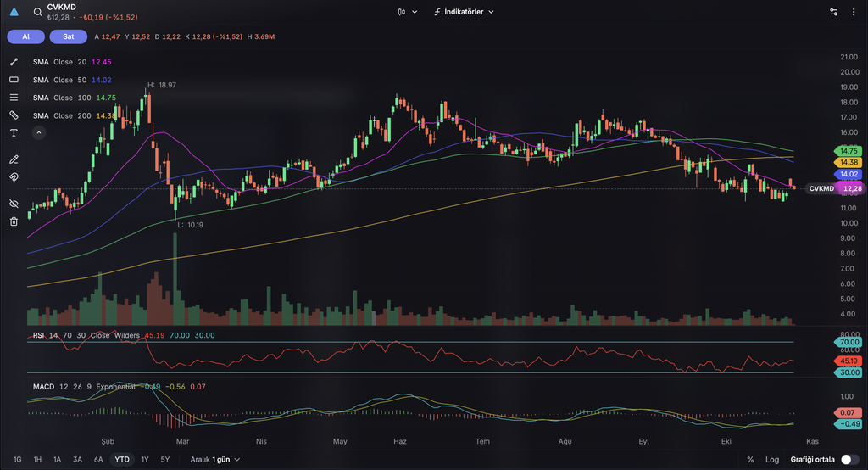Click the CVKMD ticker name
Viewport: 868px width, 470px height.
tap(61, 7)
